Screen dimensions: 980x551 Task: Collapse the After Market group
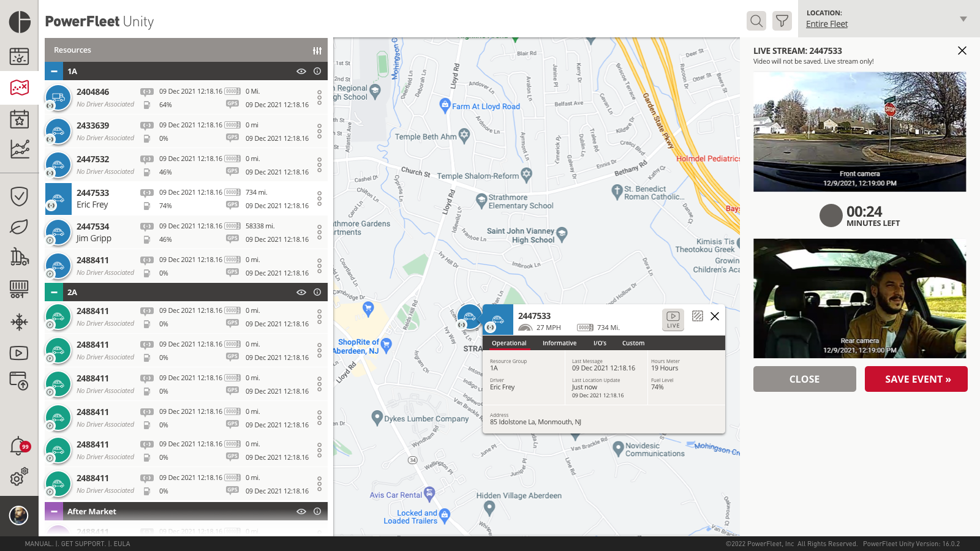(54, 511)
